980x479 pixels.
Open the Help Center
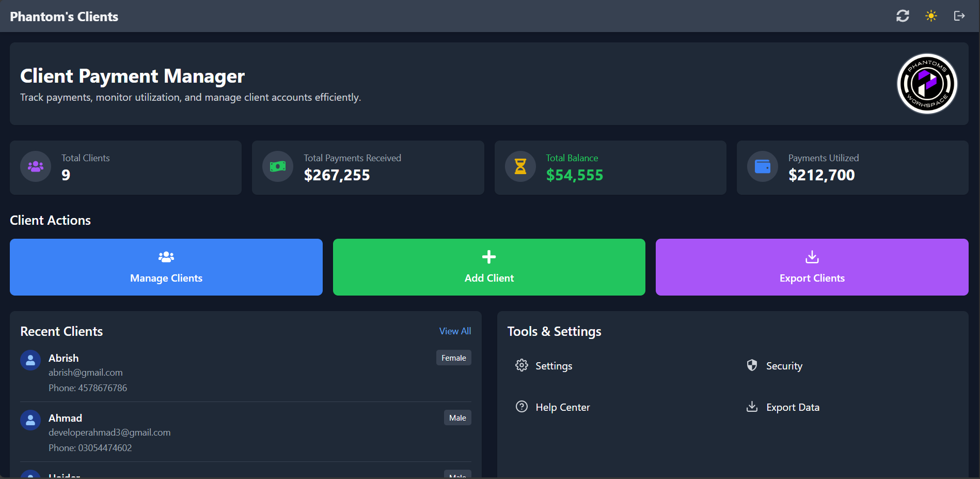(562, 407)
